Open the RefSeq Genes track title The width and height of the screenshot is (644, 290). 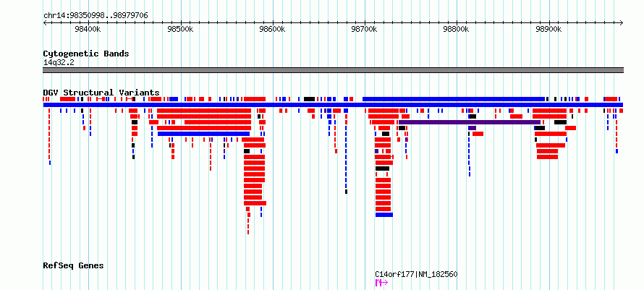73,265
